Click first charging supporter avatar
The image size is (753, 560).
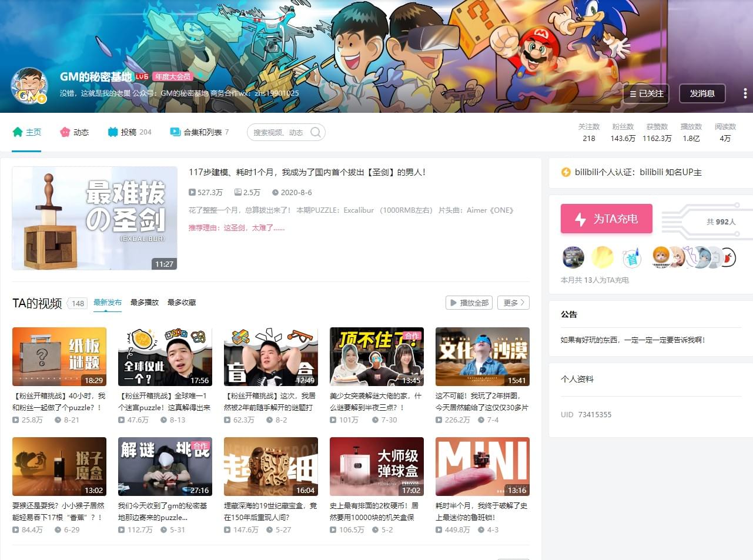pyautogui.click(x=573, y=257)
